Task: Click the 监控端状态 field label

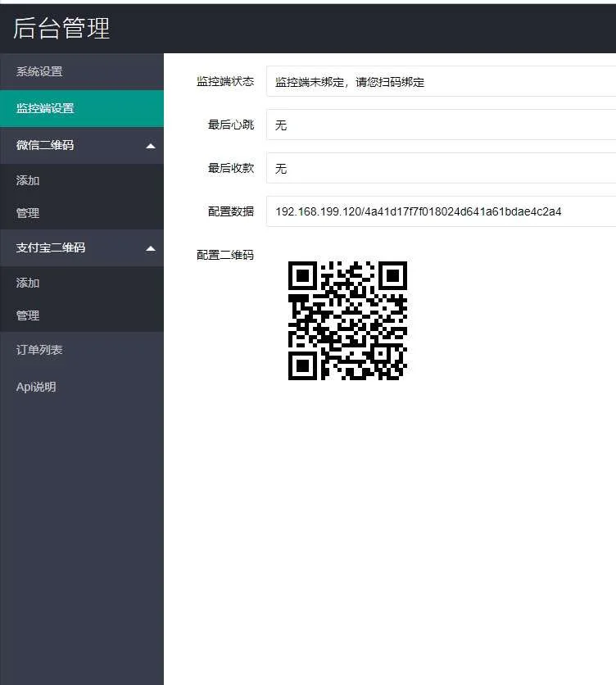Action: click(225, 82)
